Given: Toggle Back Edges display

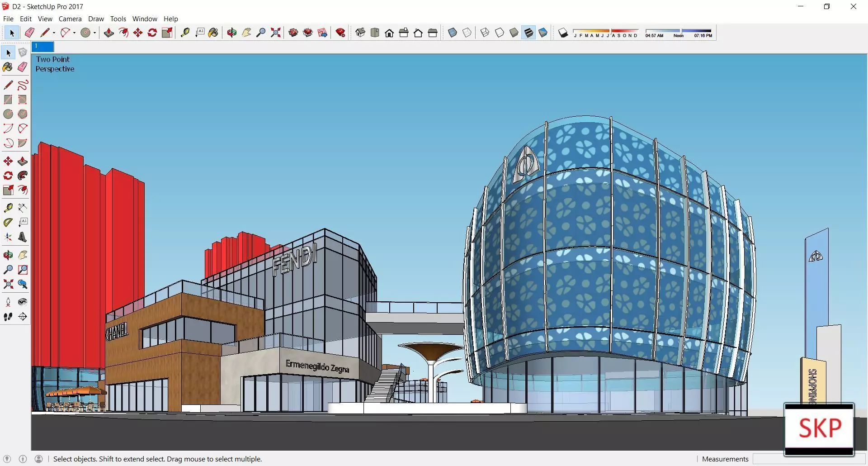Looking at the screenshot, I should pos(467,33).
